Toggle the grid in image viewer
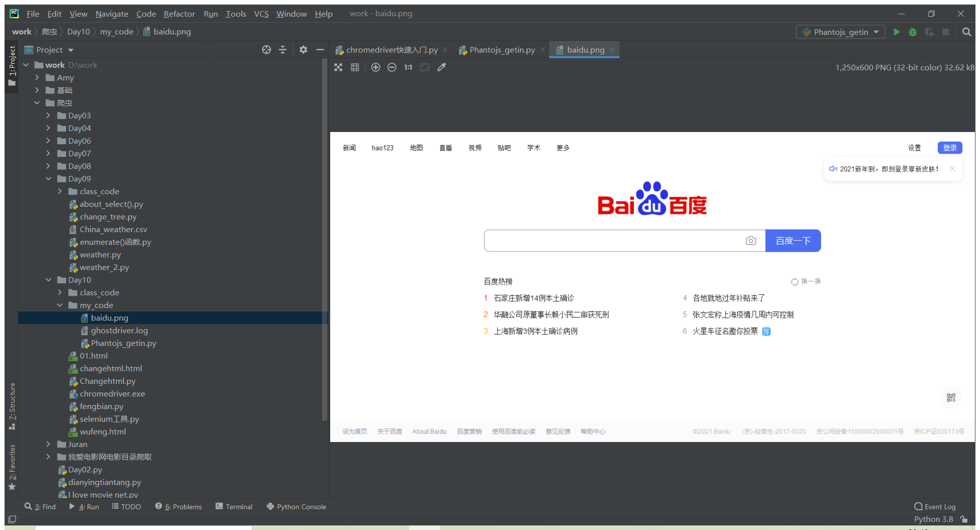 click(x=355, y=67)
